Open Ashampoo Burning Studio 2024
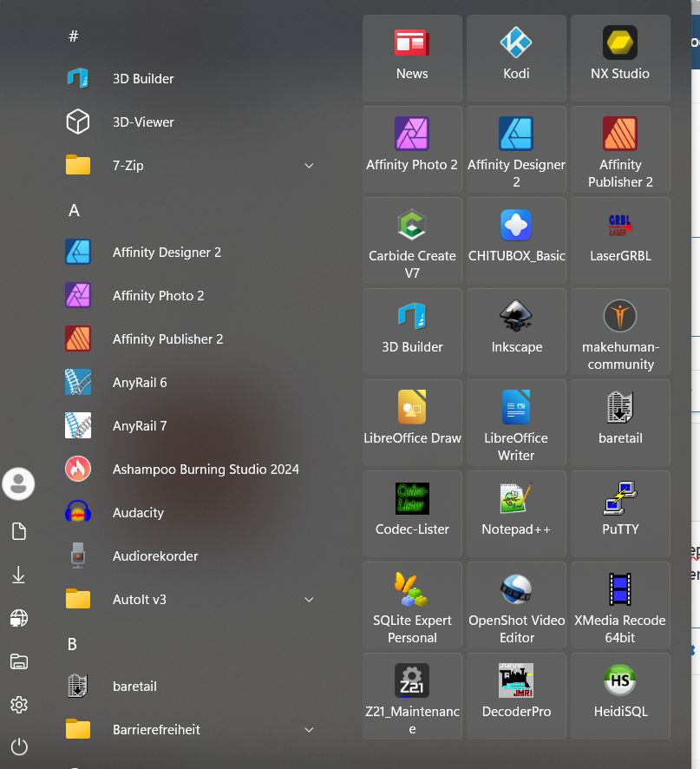The image size is (700, 769). coord(191,470)
